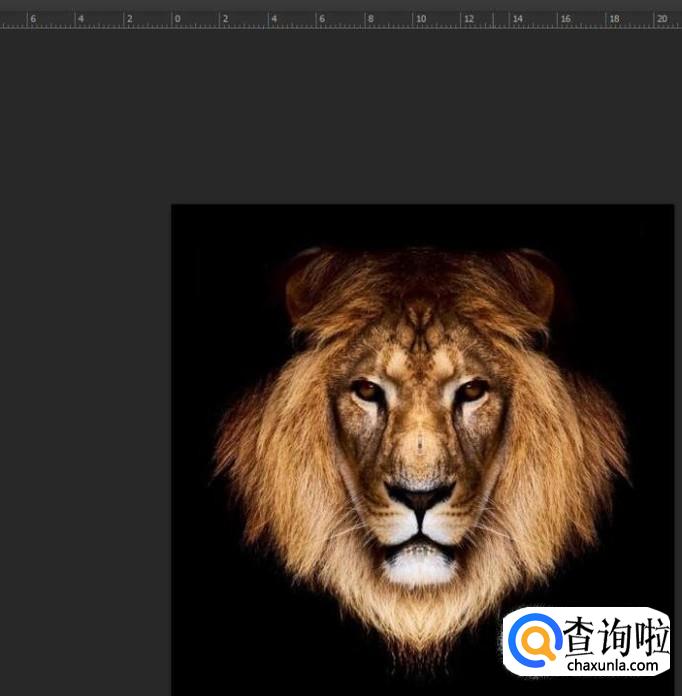This screenshot has height=696, width=682.
Task: Click the lion's ear on the left side
Action: point(305,283)
